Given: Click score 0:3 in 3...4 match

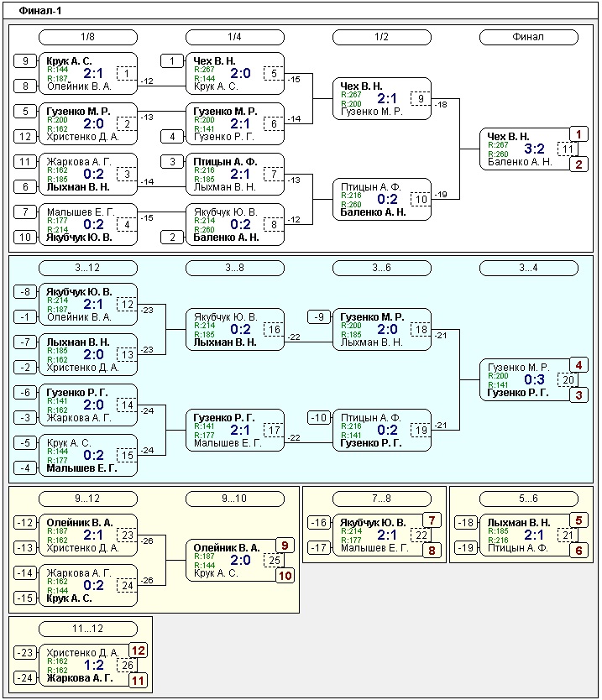Looking at the screenshot, I should 534,379.
